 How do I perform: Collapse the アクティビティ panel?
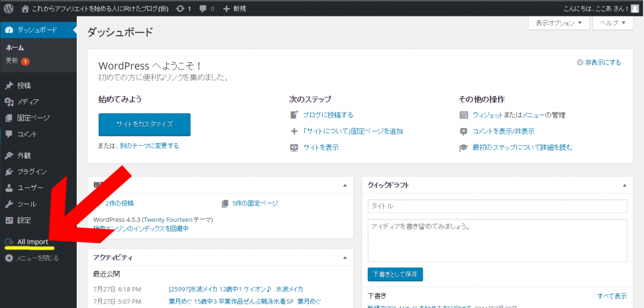click(345, 258)
